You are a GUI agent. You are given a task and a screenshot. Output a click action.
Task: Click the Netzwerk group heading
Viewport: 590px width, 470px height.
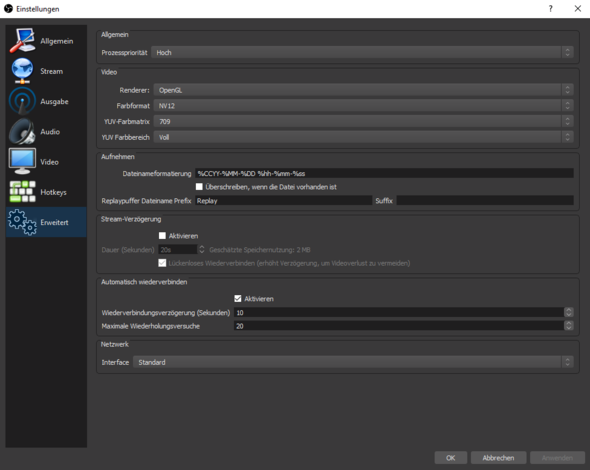point(114,344)
